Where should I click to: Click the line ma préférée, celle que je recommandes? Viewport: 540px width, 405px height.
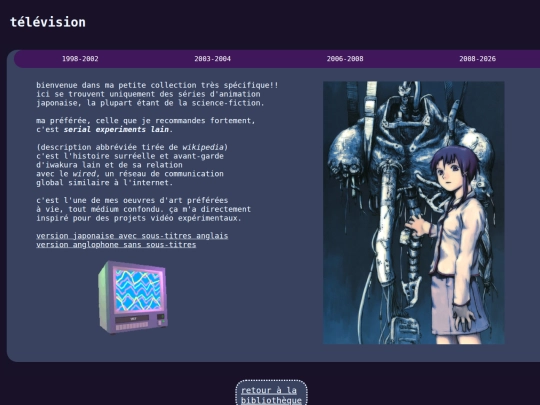tap(146, 121)
